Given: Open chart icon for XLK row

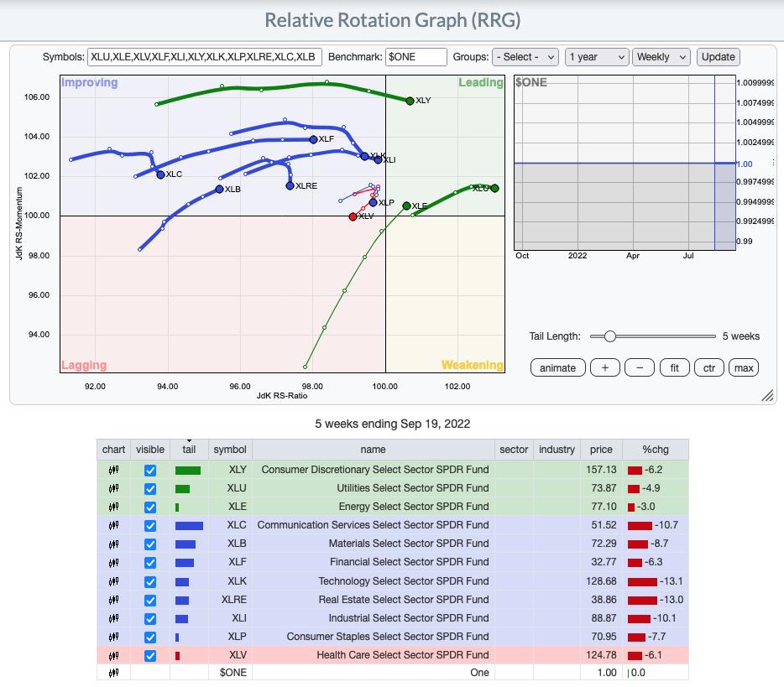Looking at the screenshot, I should [x=113, y=581].
